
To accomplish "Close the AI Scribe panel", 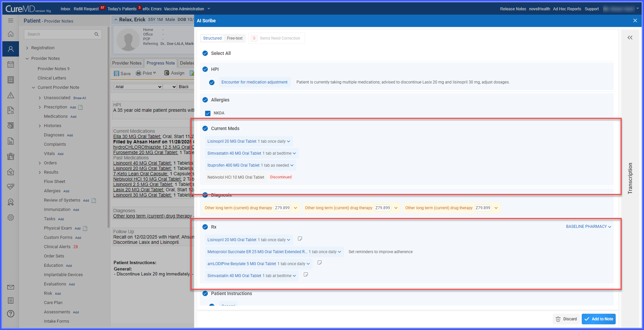I will pyautogui.click(x=635, y=21).
